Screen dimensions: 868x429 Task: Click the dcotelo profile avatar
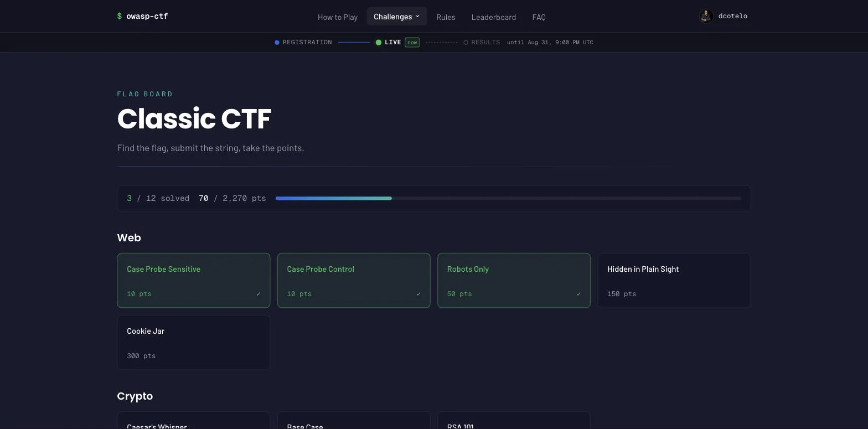click(x=706, y=16)
